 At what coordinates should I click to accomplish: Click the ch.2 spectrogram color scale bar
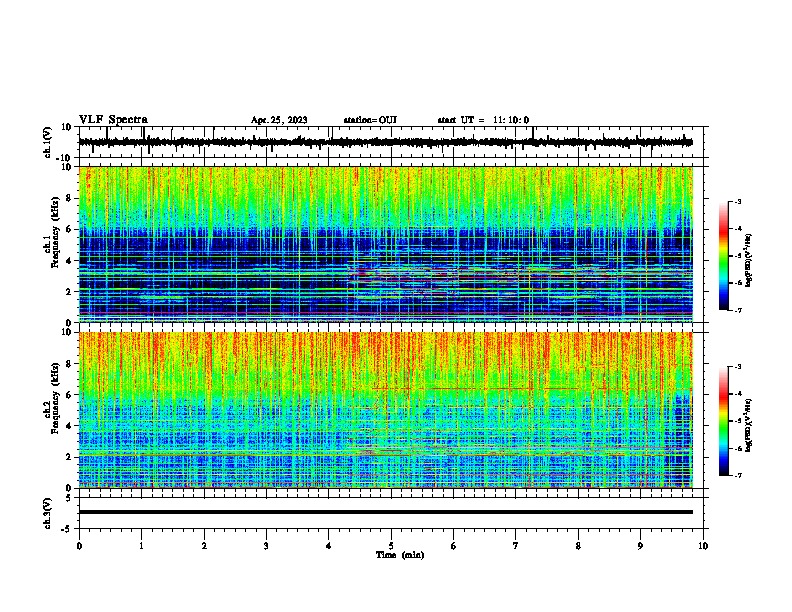point(724,421)
